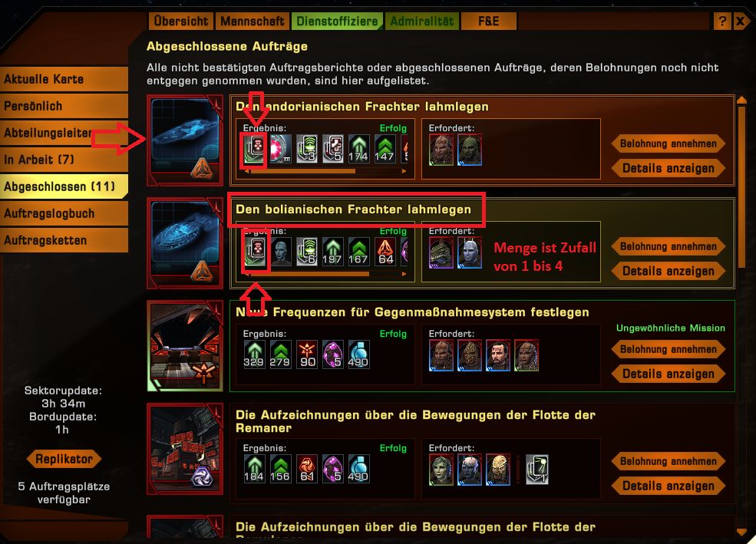Screen dimensions: 756x544
Task: Open the Replikator button
Action: pyautogui.click(x=64, y=459)
